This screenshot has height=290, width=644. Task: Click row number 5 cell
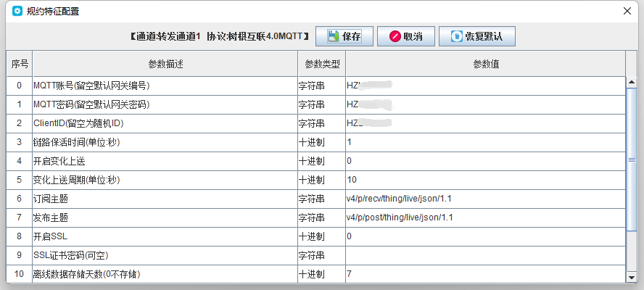coord(20,181)
